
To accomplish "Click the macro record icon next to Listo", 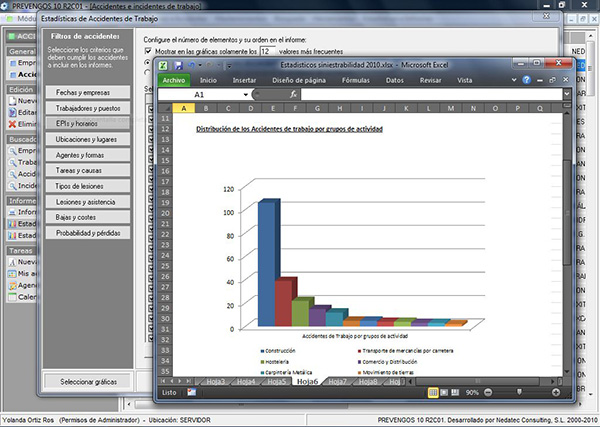I will (192, 392).
